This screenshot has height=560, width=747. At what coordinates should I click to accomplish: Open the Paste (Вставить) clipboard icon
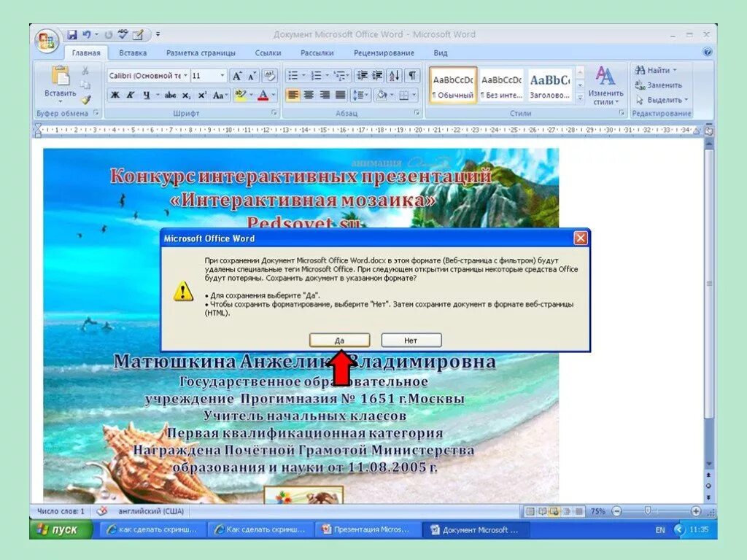click(x=60, y=76)
